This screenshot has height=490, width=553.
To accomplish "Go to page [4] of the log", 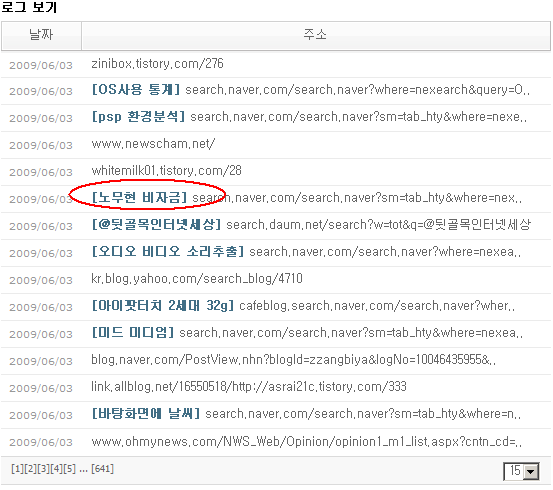I will pos(56,469).
